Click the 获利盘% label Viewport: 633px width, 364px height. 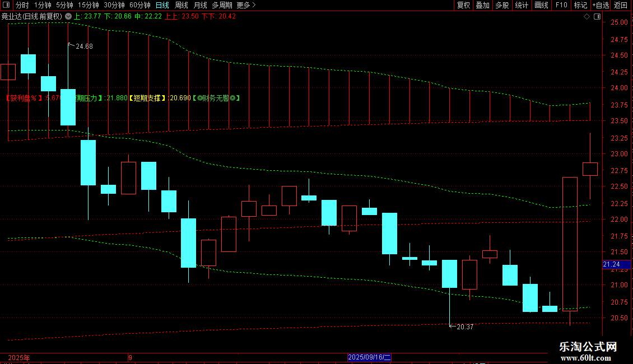point(24,98)
